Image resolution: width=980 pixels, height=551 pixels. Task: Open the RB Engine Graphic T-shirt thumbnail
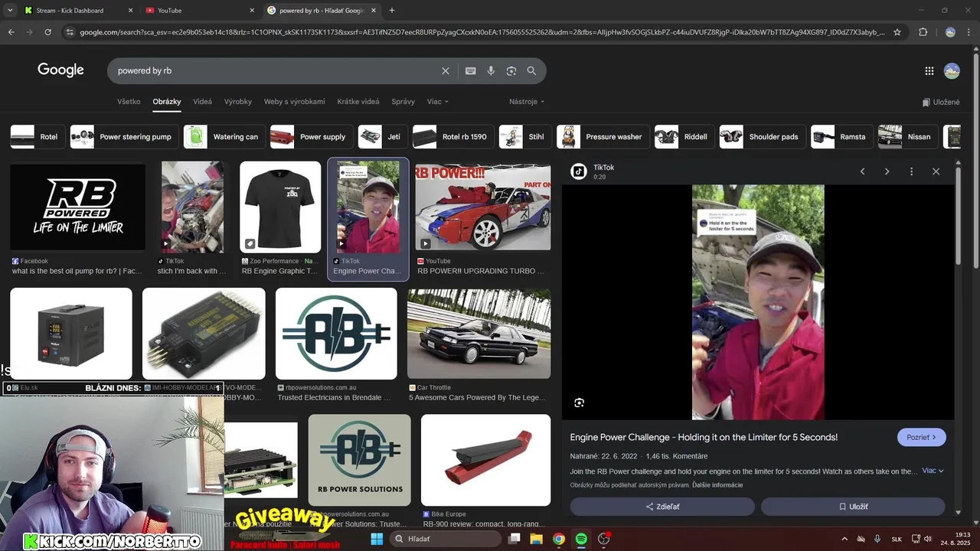pyautogui.click(x=280, y=207)
